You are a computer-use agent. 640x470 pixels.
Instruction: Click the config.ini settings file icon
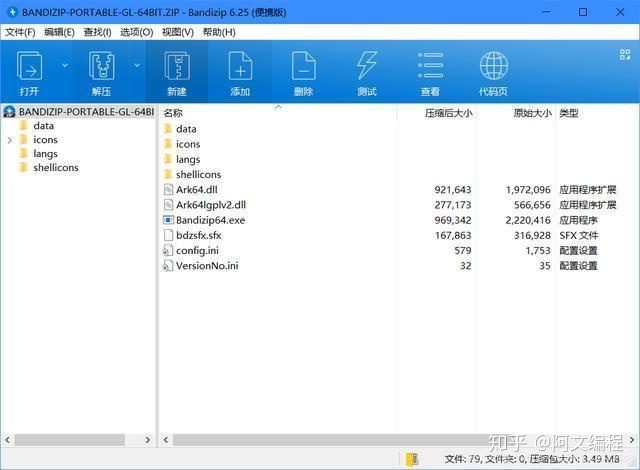(168, 251)
